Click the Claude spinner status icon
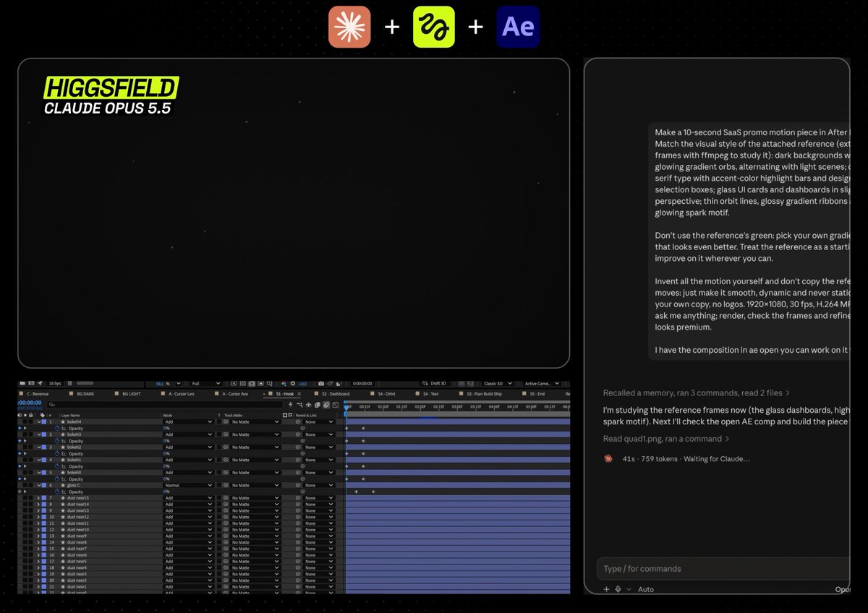Image resolution: width=868 pixels, height=613 pixels. click(x=608, y=458)
